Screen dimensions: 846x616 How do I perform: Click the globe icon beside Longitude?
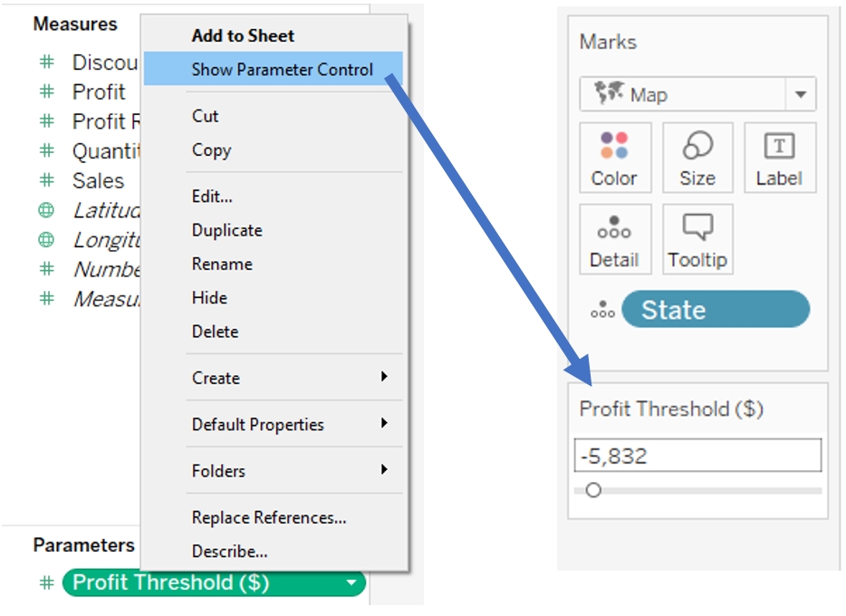[x=46, y=240]
